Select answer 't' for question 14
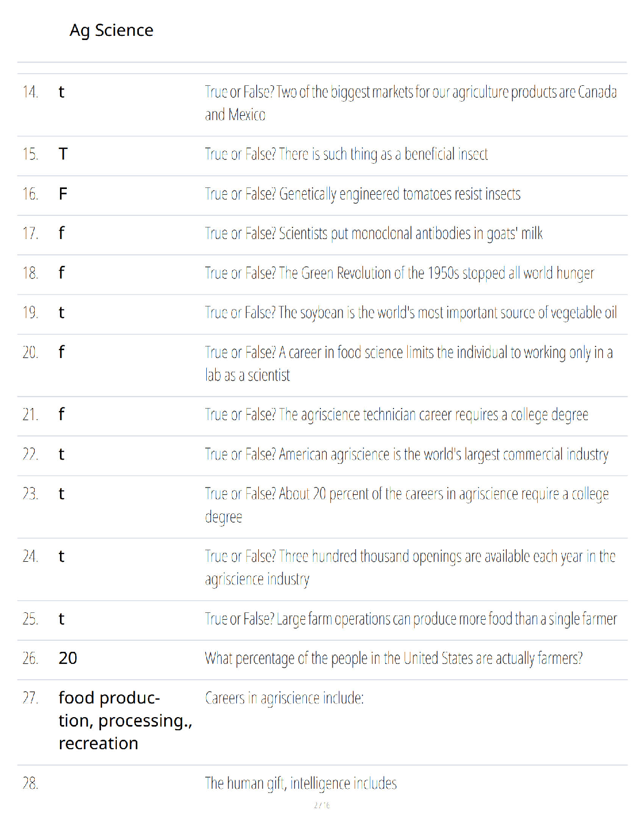This screenshot has width=644, height=834. click(62, 92)
